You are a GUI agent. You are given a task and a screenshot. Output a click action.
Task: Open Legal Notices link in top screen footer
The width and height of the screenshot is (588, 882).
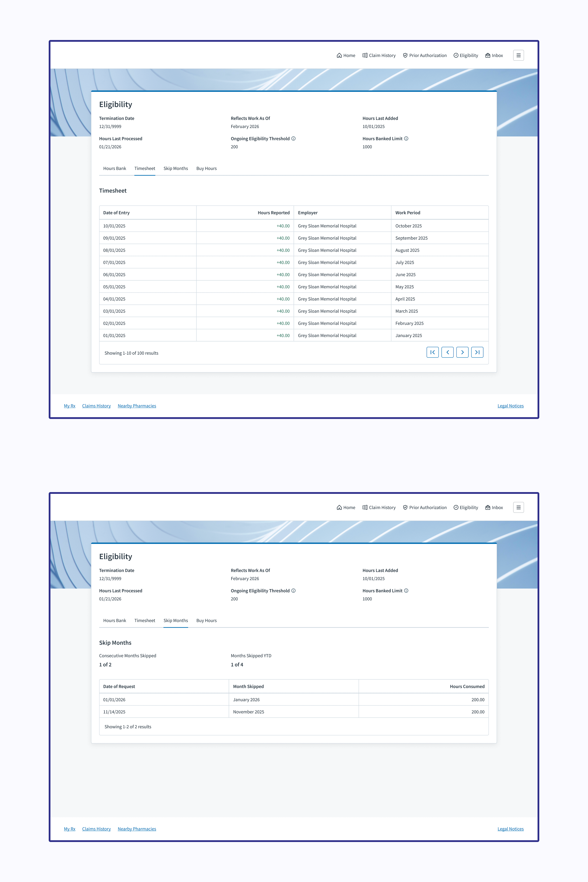[510, 406]
